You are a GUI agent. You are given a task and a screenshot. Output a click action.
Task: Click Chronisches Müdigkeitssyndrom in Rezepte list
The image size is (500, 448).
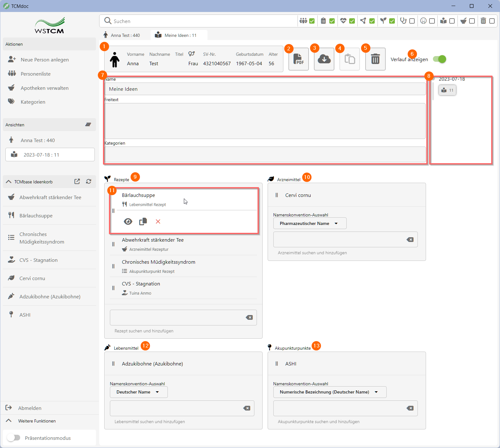coord(184,266)
